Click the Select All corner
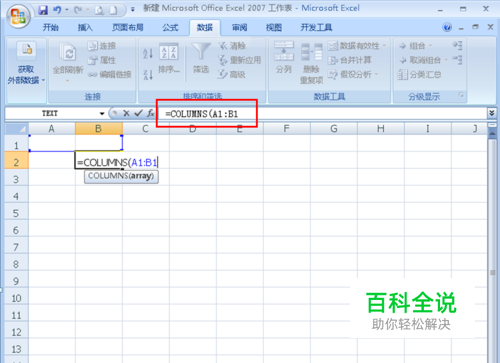 click(17, 128)
